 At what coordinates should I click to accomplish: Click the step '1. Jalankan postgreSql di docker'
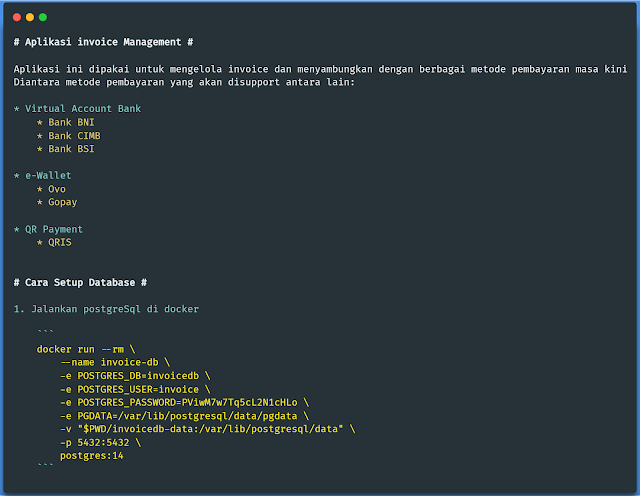point(106,309)
